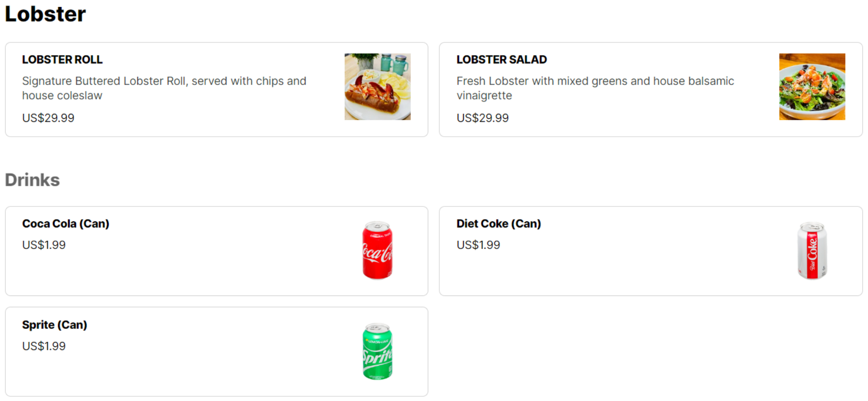Select the Diet Coke (Can) title
Image resolution: width=868 pixels, height=401 pixels.
tap(498, 223)
